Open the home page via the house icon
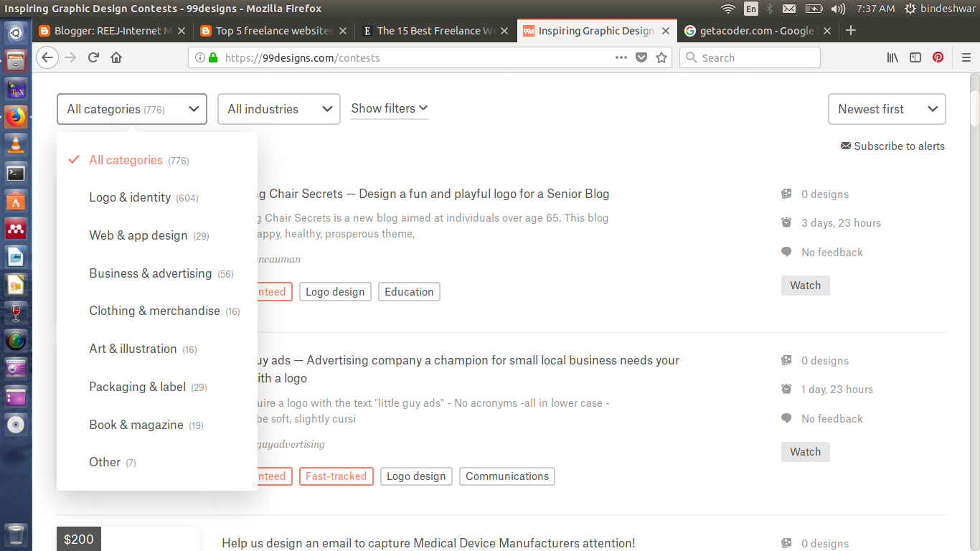Screen dimensions: 980x551 pyautogui.click(x=116, y=57)
